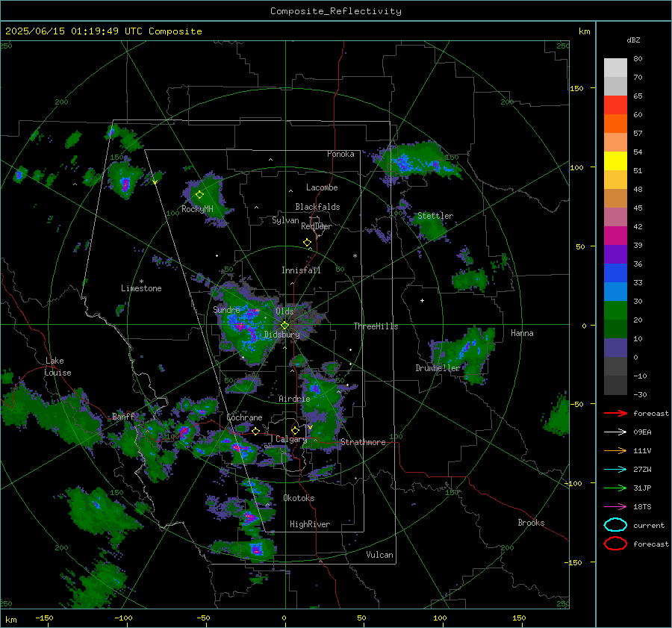Click the RockyMH map label
This screenshot has width=672, height=628.
[197, 209]
